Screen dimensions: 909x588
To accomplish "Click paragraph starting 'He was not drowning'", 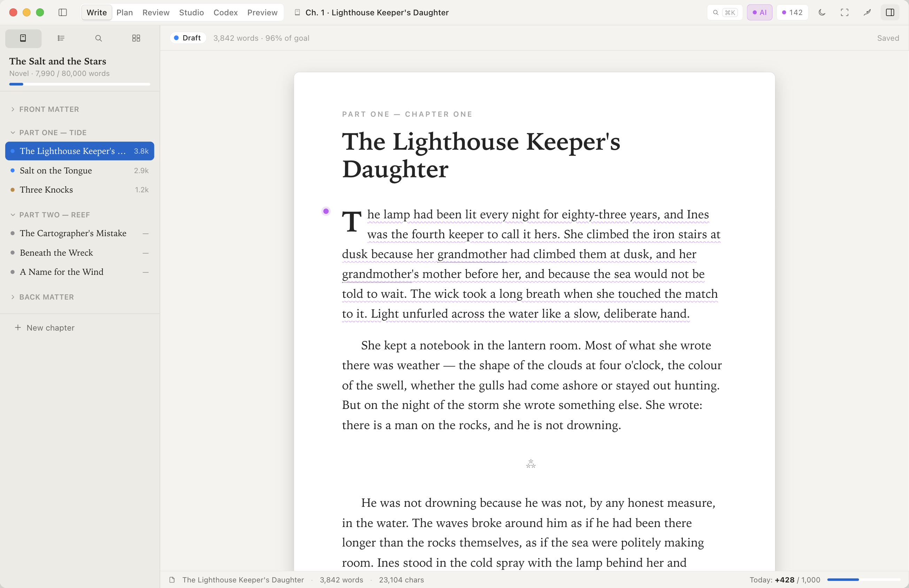I will 529,532.
